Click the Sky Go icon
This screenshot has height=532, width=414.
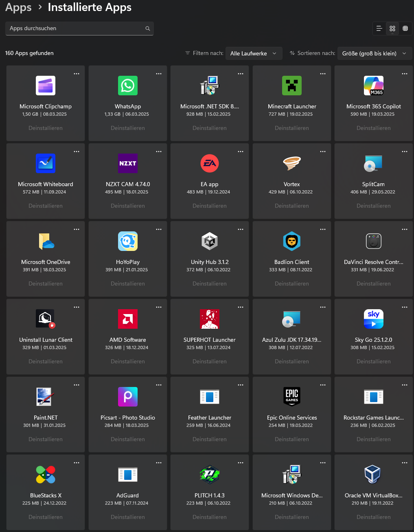374,319
